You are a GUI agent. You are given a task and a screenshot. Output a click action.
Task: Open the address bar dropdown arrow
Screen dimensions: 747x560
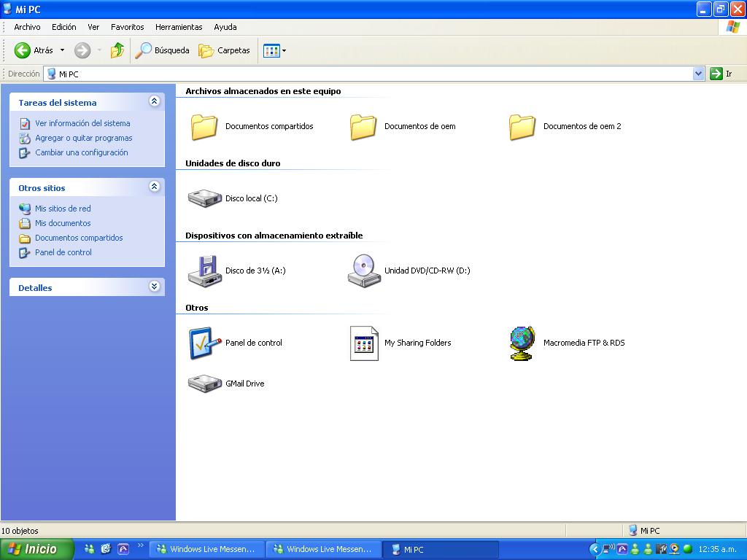[698, 74]
